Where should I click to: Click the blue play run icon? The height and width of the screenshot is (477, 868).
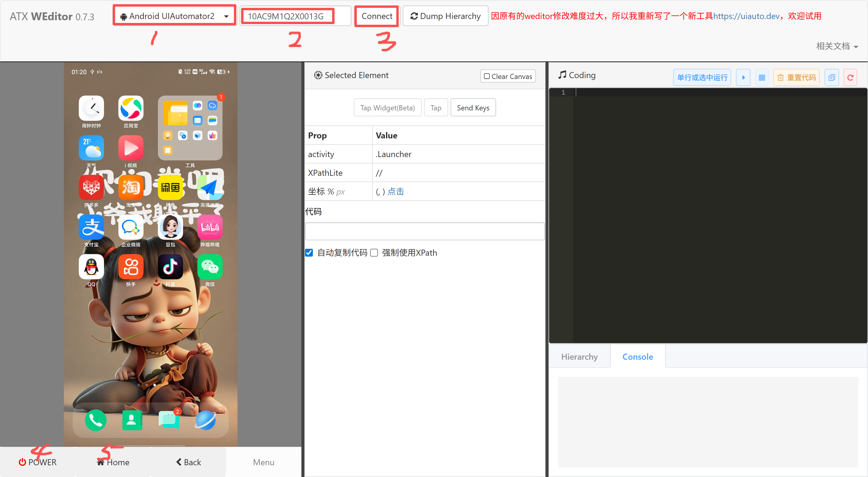coord(743,77)
